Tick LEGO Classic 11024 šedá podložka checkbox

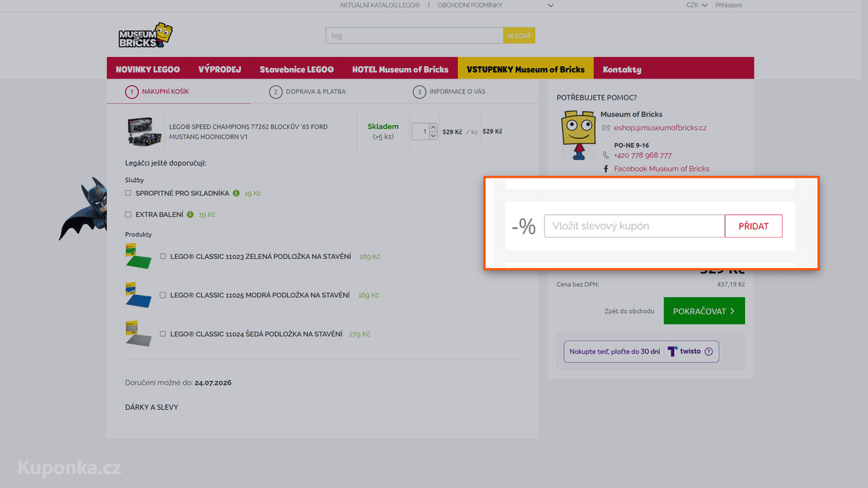coord(163,334)
